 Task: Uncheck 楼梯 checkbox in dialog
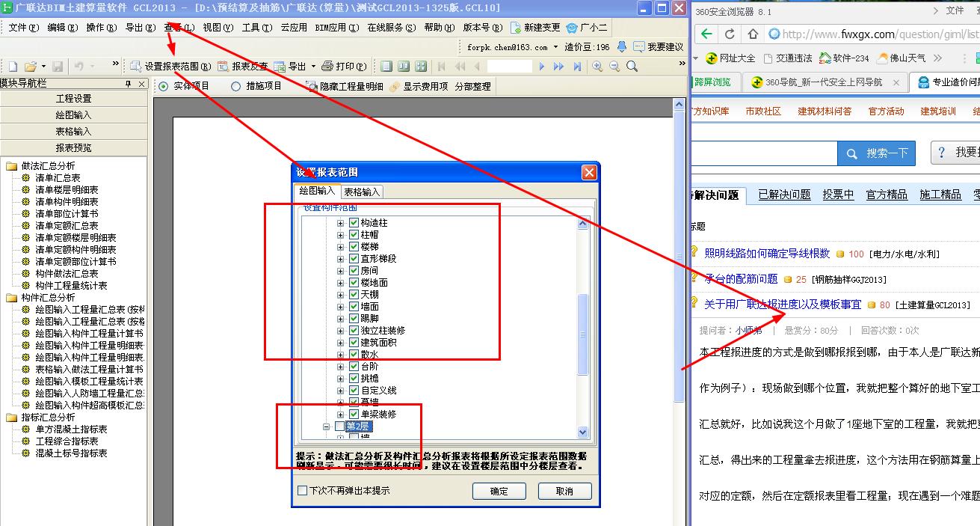[354, 247]
